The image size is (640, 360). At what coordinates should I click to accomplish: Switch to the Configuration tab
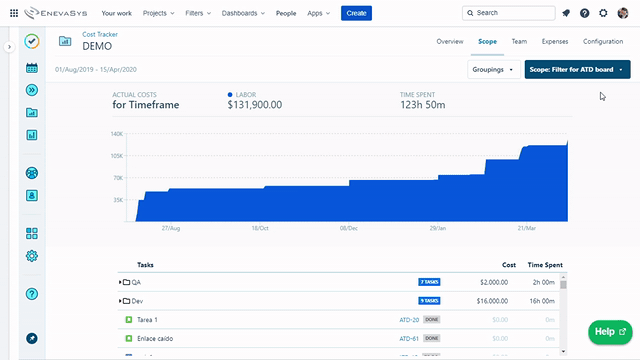(603, 41)
